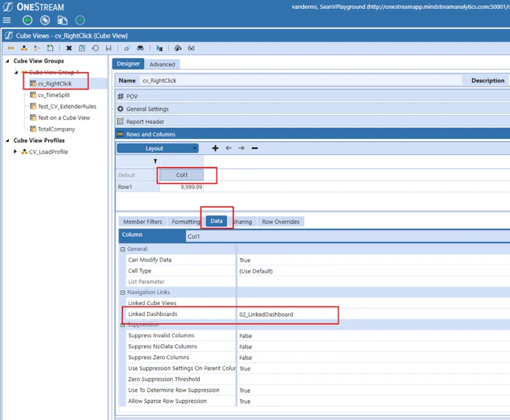Toggle Suppress Zero Columns value False

(x=245, y=357)
